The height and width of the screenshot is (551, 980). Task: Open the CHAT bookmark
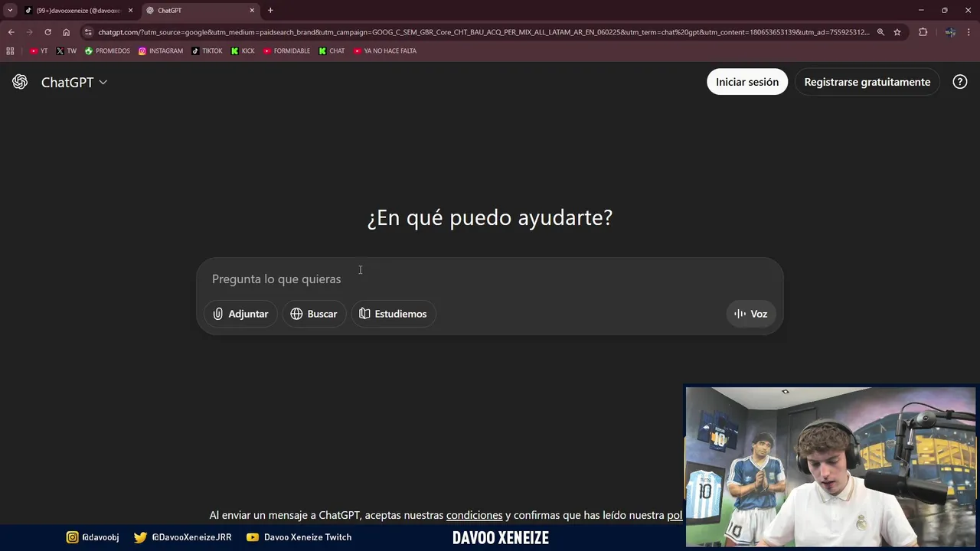point(332,51)
